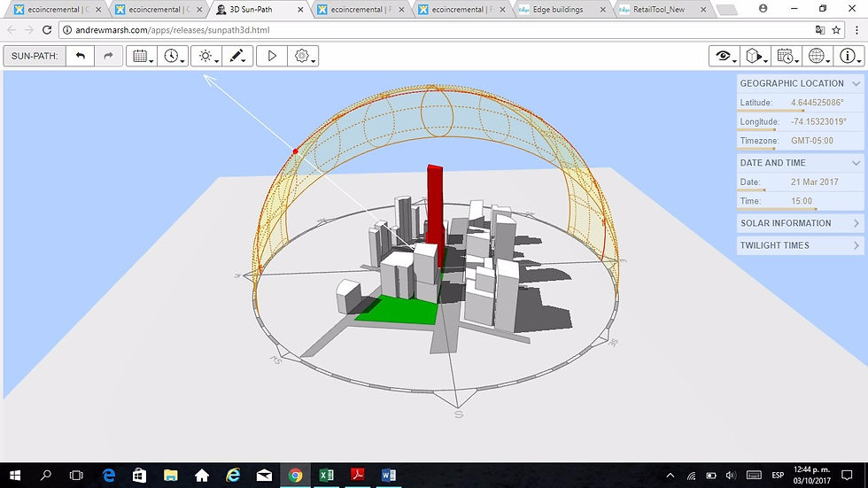Switch to the ecoincremental tab after 3D Sun-Path

pyautogui.click(x=360, y=10)
